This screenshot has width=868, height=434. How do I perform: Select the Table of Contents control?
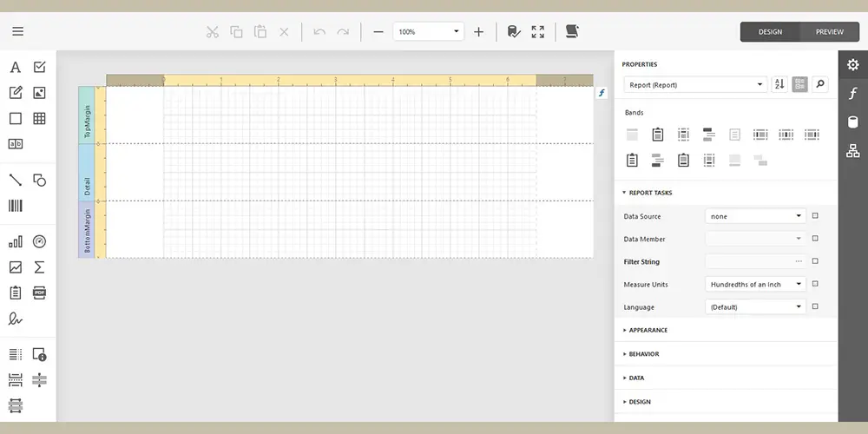16,354
